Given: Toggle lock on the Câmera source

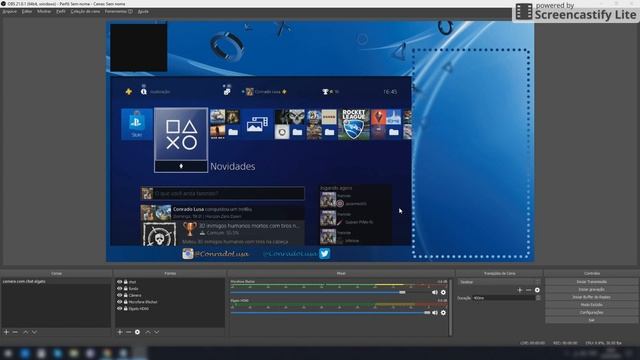Looking at the screenshot, I should pos(126,295).
